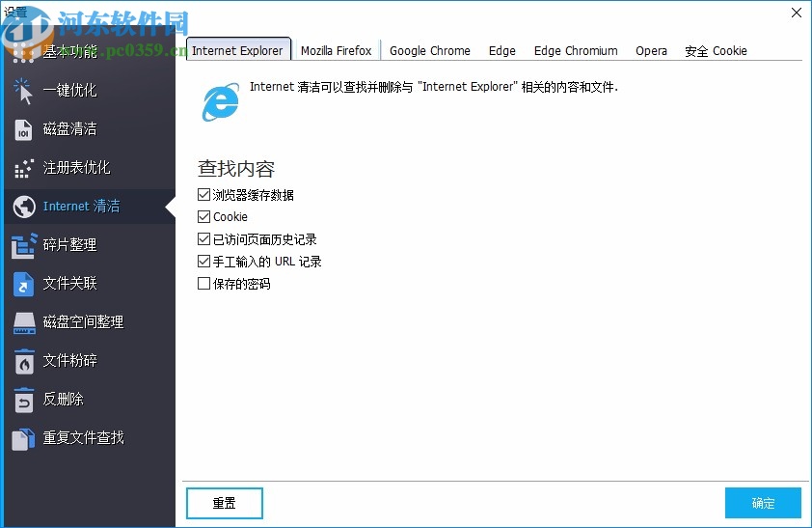Close the settings window
This screenshot has width=812, height=528.
pyautogui.click(x=797, y=13)
